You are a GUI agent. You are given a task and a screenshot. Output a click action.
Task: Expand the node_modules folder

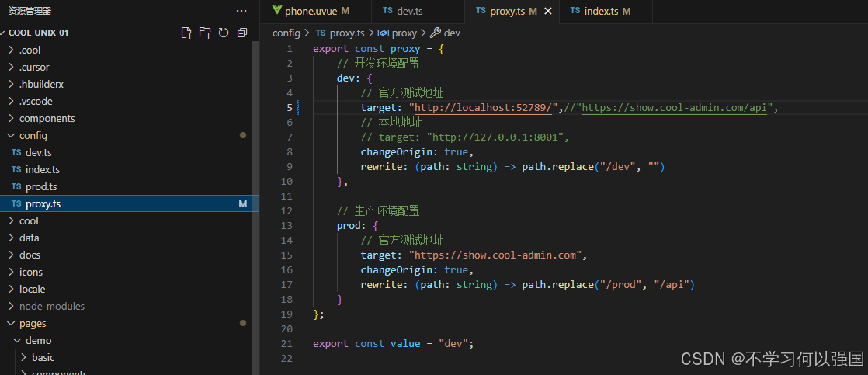click(130, 307)
